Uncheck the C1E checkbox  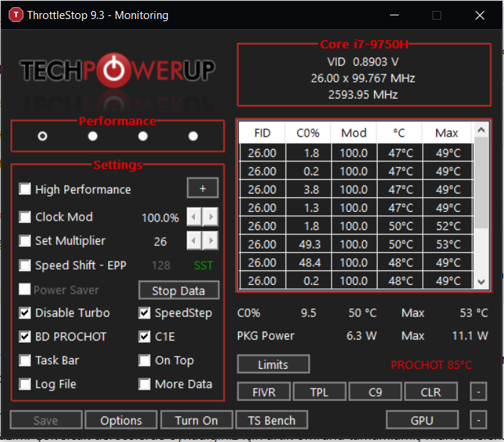tap(145, 337)
